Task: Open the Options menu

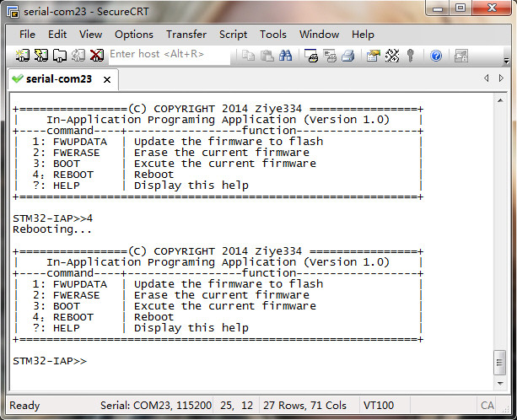Action: [134, 35]
